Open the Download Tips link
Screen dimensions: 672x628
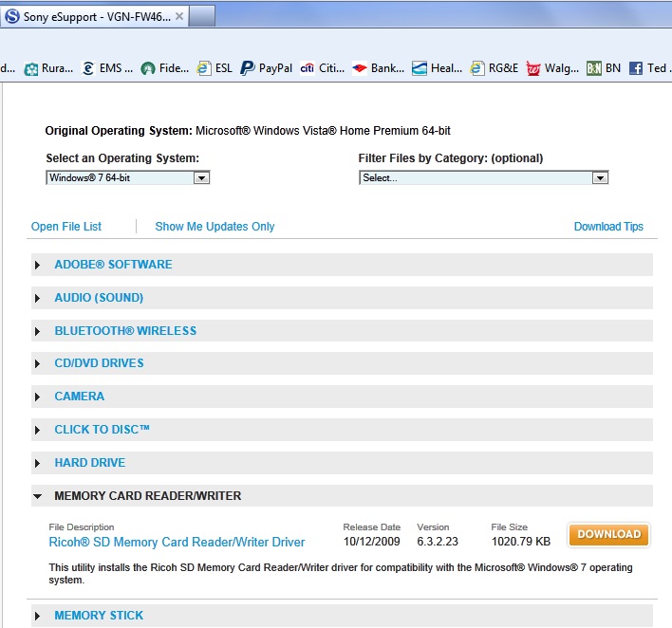(x=608, y=227)
